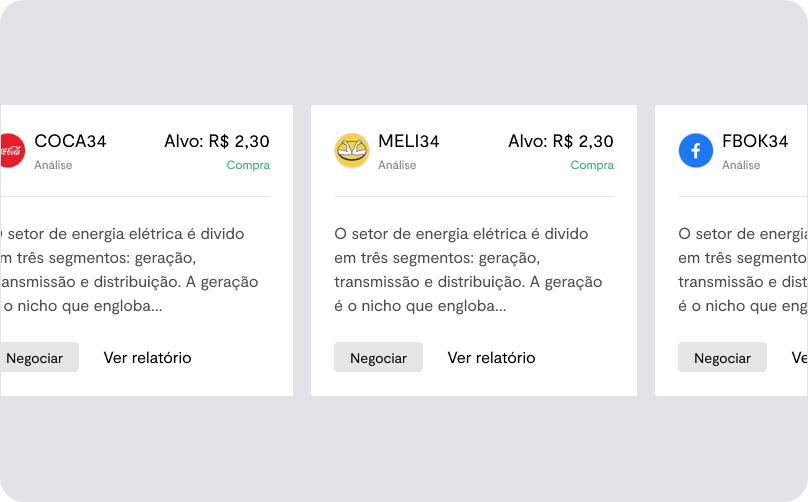This screenshot has width=808, height=502.
Task: Click the COCA34 card description text
Action: 129,270
